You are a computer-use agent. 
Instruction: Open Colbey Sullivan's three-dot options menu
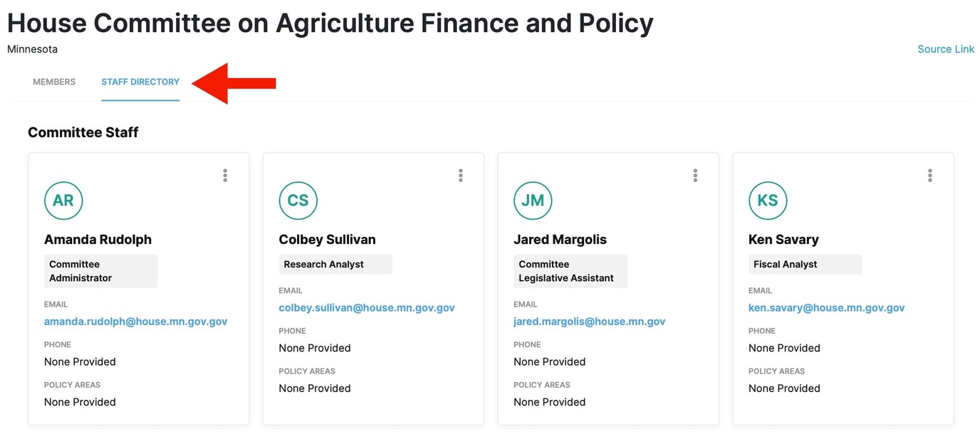tap(460, 175)
